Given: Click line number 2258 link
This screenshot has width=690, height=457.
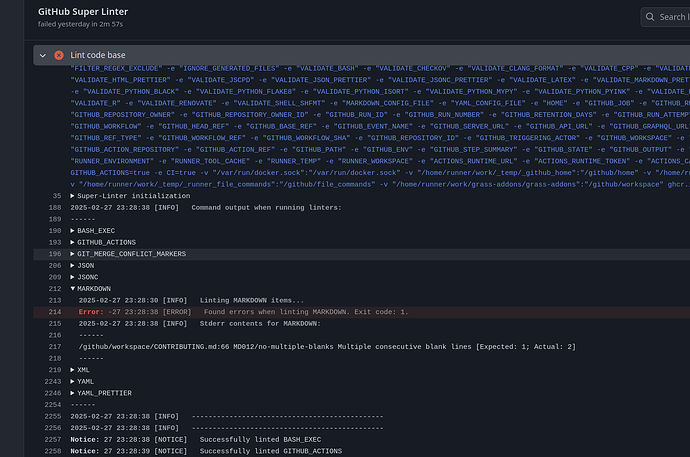Looking at the screenshot, I should 53,451.
